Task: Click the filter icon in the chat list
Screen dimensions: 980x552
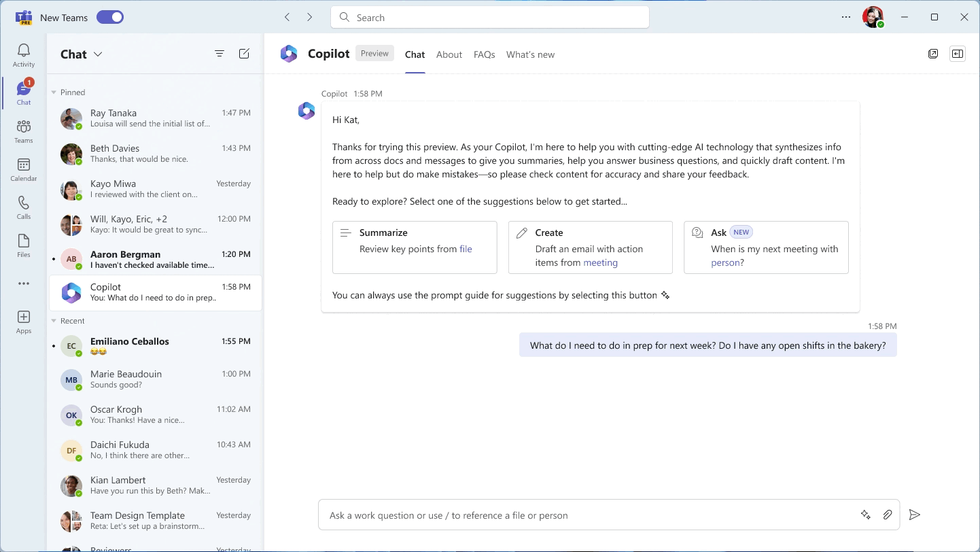Action: 219,53
